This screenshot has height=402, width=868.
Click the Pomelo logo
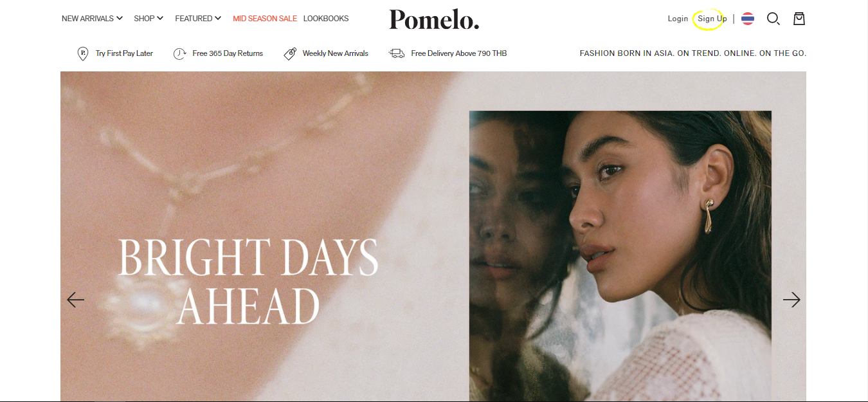point(434,20)
